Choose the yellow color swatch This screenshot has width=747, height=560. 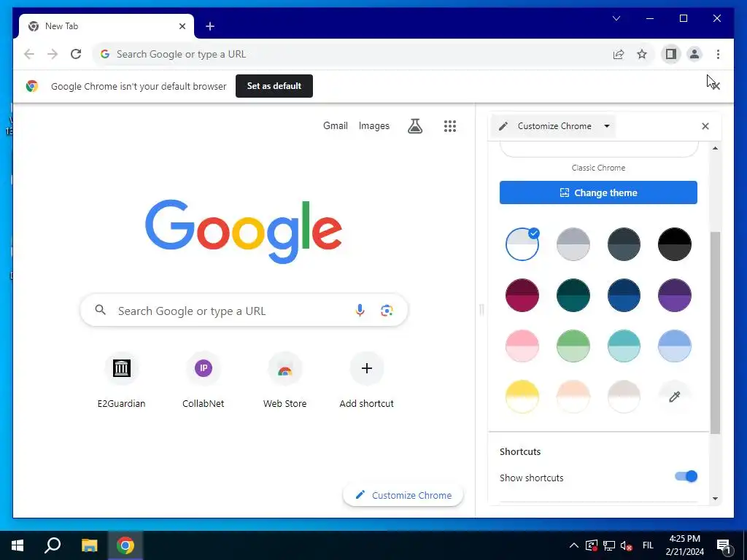click(x=522, y=397)
